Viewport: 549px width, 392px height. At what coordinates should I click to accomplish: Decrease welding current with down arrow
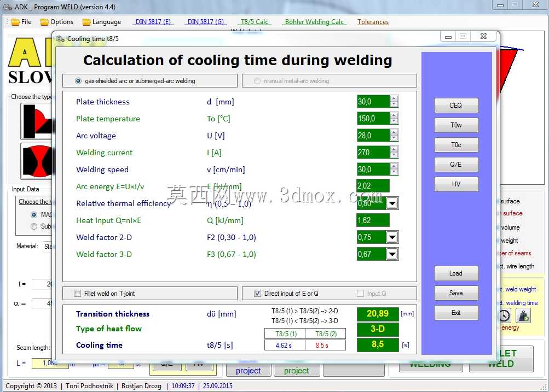click(394, 155)
